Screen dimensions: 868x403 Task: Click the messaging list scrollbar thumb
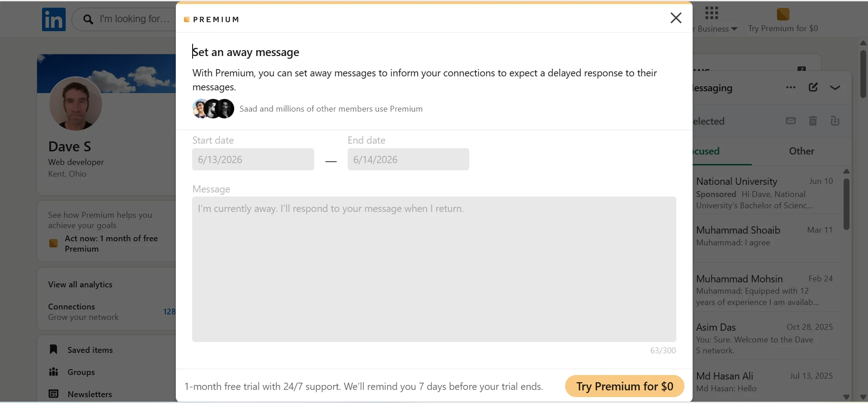click(x=846, y=204)
